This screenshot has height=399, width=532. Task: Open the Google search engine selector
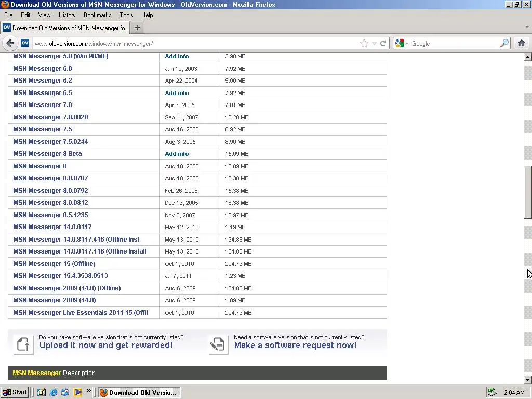point(402,44)
